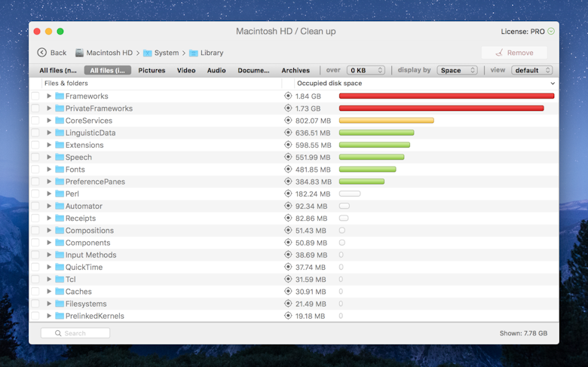Click the target icon in Fonts row
Screen dimensions: 588x367
tap(288, 170)
